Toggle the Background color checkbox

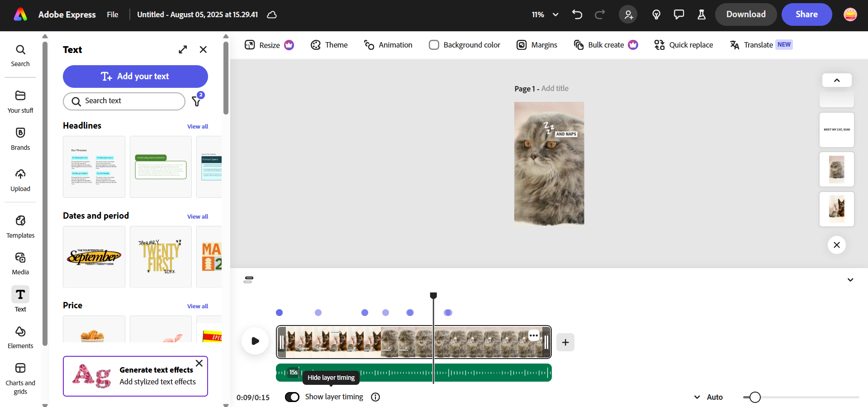(434, 45)
